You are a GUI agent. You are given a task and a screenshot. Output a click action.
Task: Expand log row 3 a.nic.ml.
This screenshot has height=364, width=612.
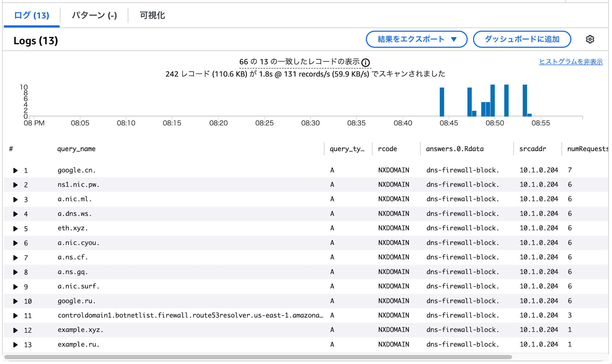(x=15, y=200)
